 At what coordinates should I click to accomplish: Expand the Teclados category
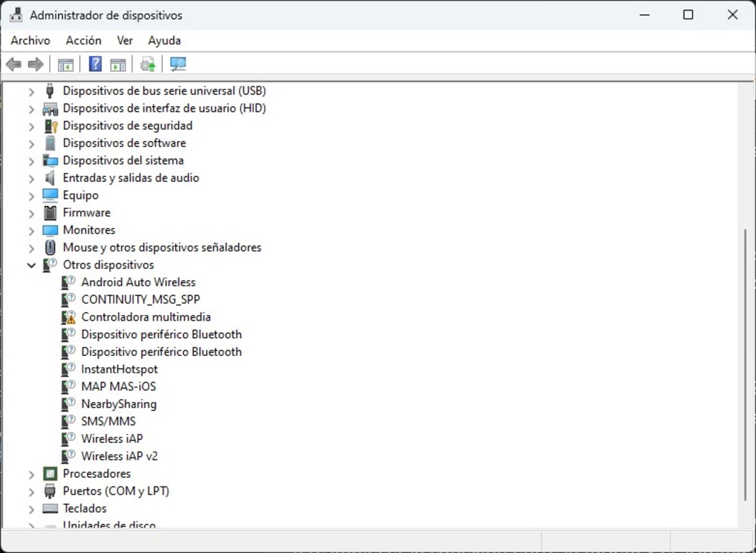coord(31,509)
